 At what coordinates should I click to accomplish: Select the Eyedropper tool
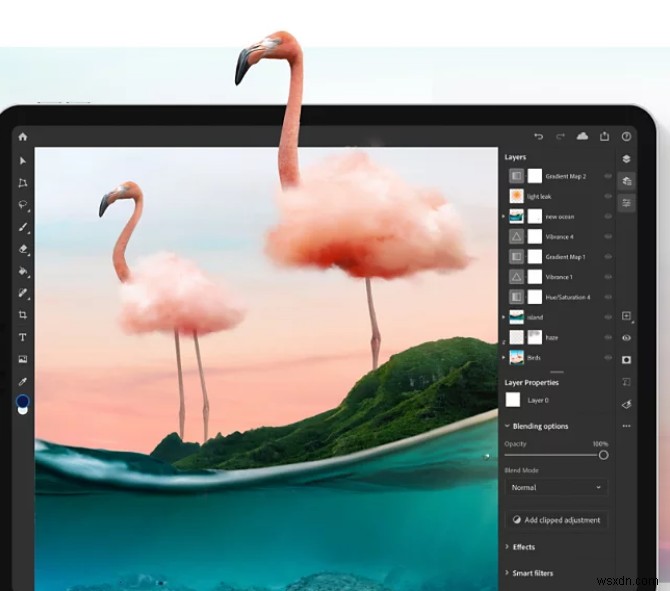point(23,382)
